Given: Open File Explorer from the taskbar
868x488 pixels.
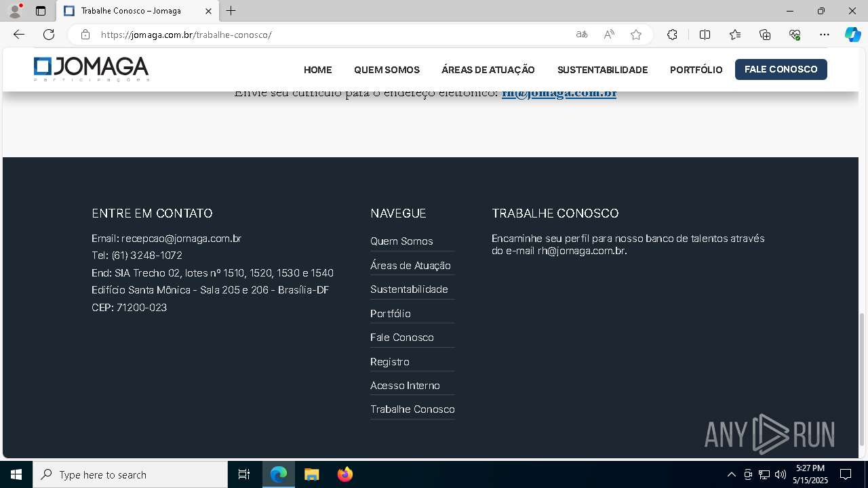Looking at the screenshot, I should (x=311, y=474).
